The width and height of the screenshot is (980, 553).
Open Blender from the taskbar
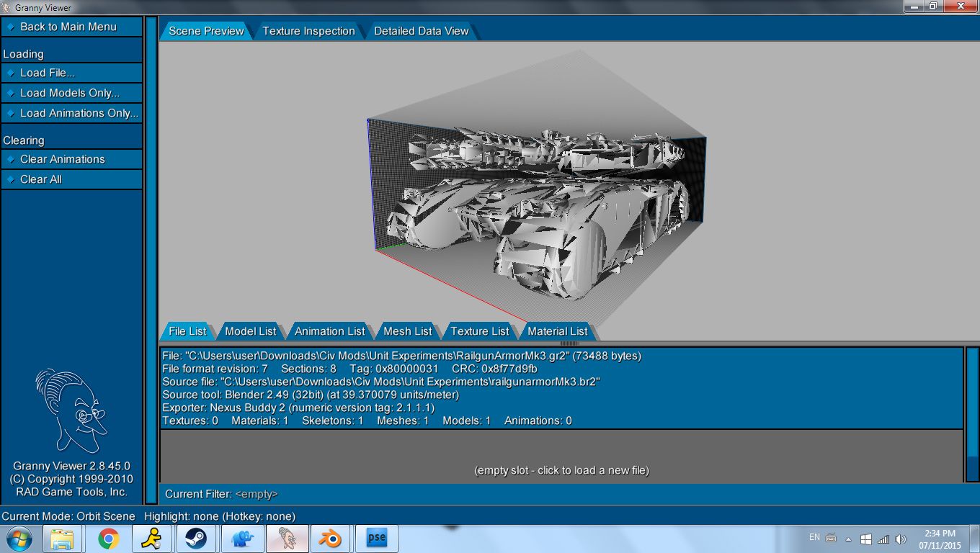pos(331,539)
